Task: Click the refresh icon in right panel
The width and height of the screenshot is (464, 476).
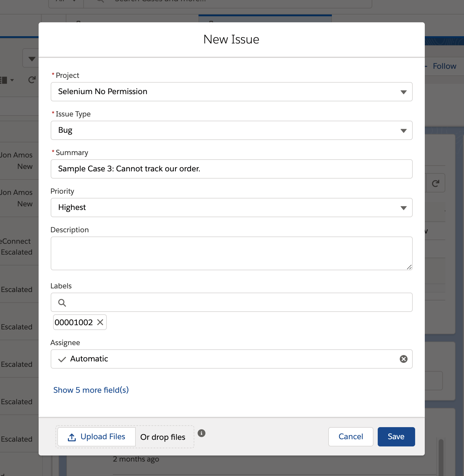Action: coord(435,183)
